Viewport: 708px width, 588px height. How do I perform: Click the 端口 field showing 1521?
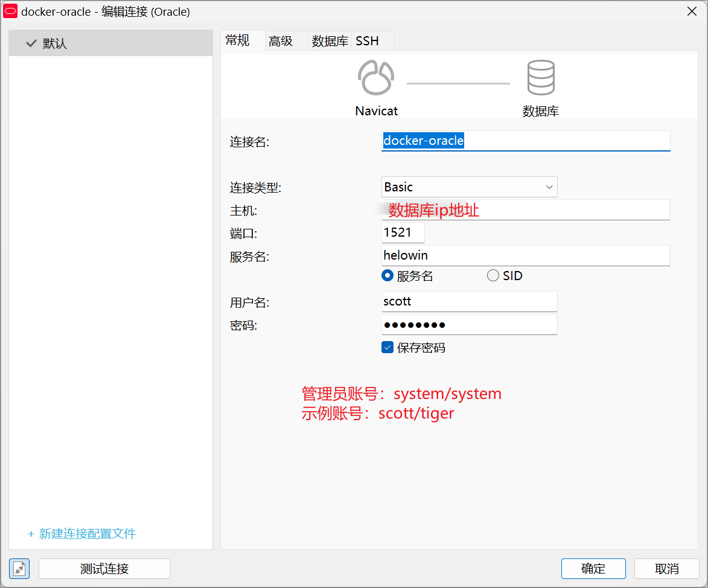click(x=403, y=232)
